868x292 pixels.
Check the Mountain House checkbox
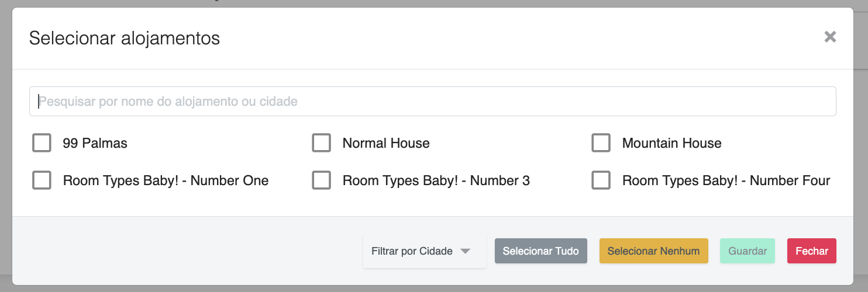click(601, 143)
